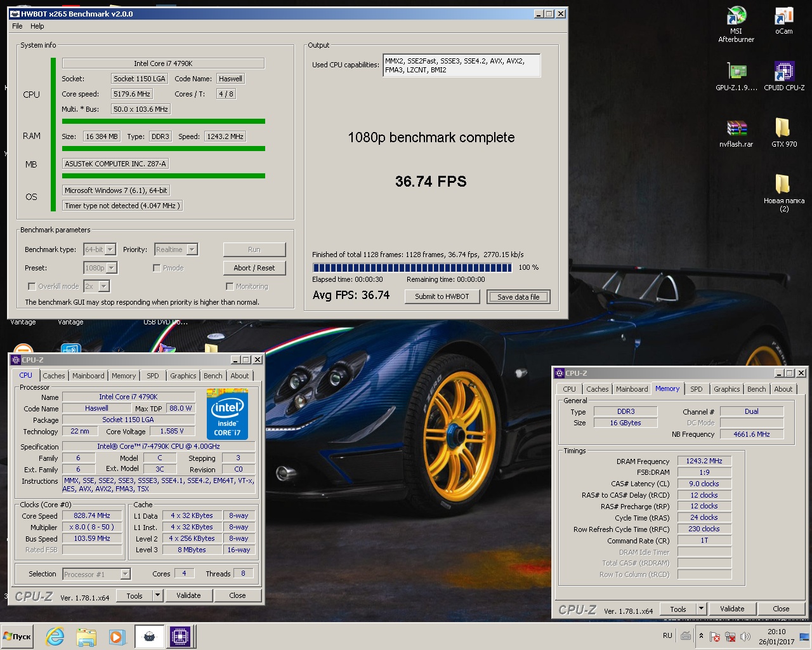
Task: Switch to CPU tab in right CPU-Z
Action: pos(570,389)
